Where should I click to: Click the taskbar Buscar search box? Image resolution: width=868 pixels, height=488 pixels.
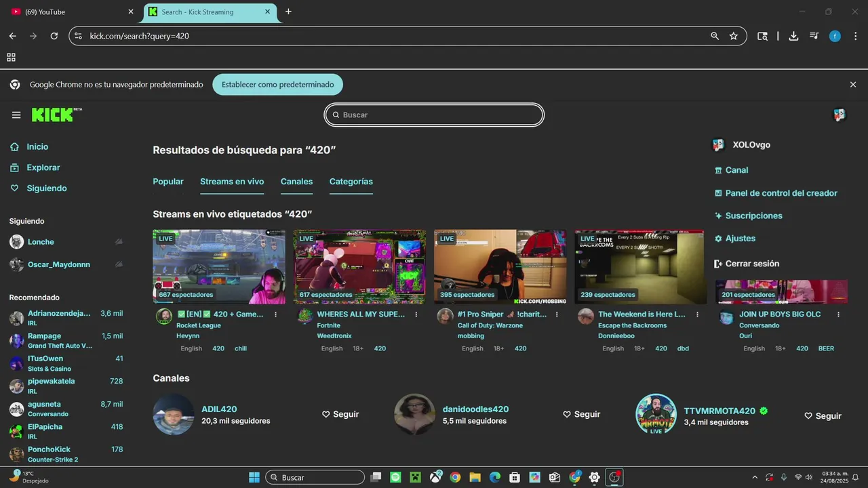point(315,477)
